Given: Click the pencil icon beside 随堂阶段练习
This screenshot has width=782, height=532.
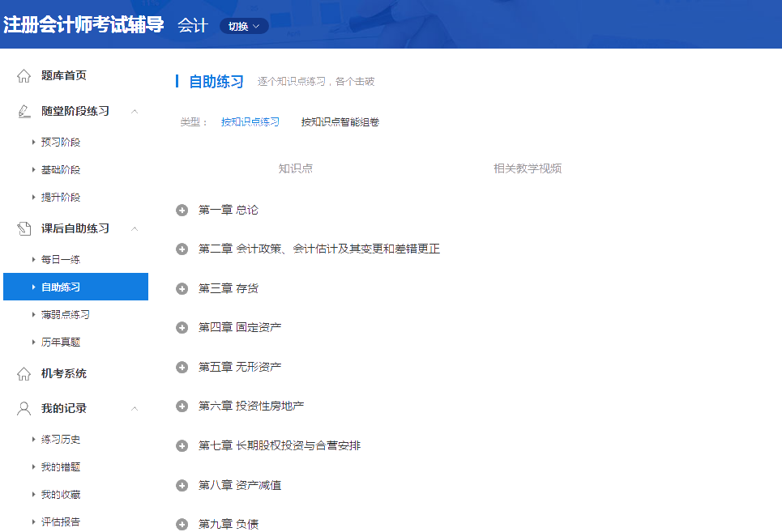Looking at the screenshot, I should tap(22, 111).
